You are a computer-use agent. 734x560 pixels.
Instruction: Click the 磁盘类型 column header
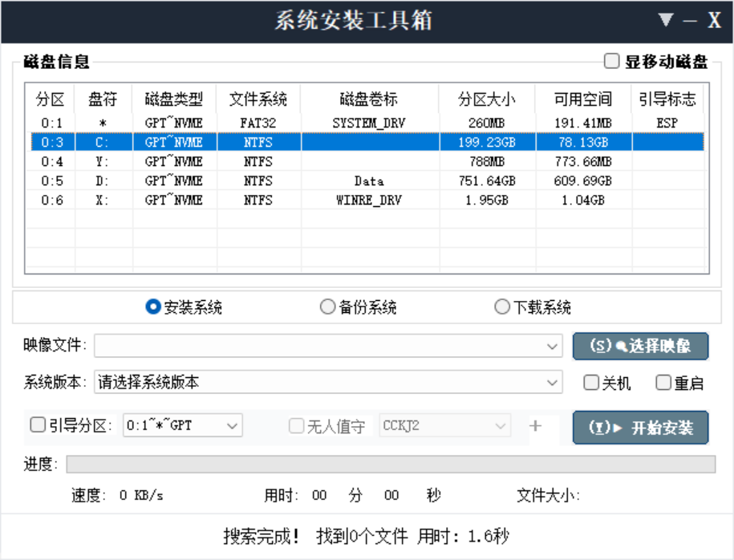[173, 99]
